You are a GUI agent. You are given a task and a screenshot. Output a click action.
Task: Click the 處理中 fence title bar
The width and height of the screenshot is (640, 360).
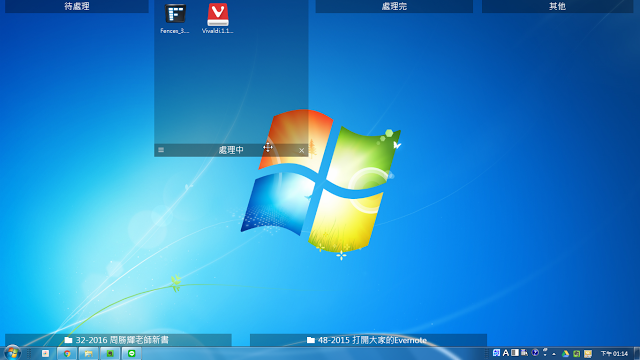pyautogui.click(x=231, y=150)
